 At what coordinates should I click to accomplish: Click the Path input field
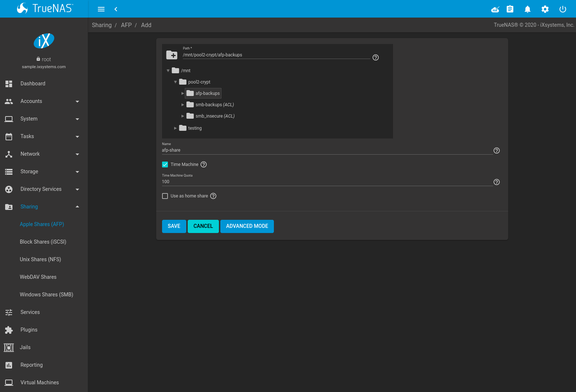pyautogui.click(x=276, y=55)
